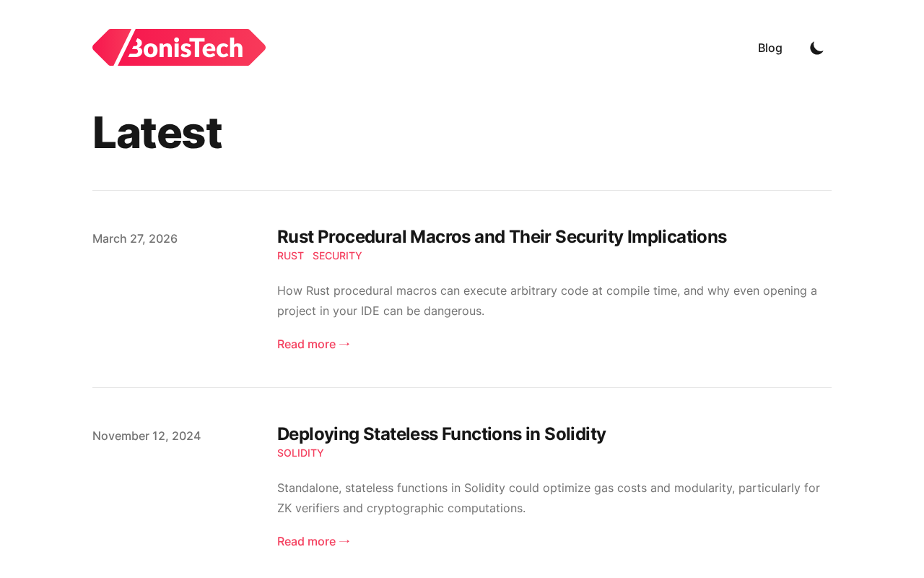924x578 pixels.
Task: Open the Rust Procedural Macros article title
Action: (502, 237)
